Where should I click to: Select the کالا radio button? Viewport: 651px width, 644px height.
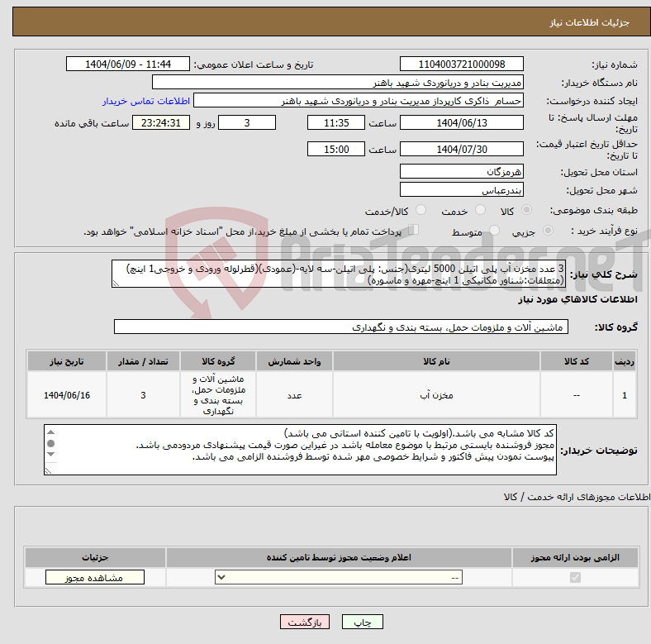tap(526, 210)
